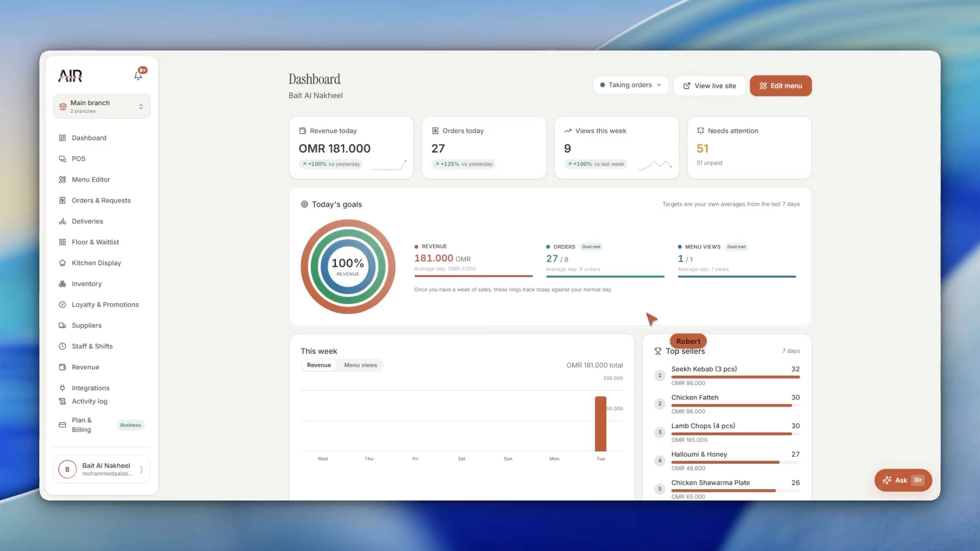Image resolution: width=980 pixels, height=551 pixels.
Task: Click the Suppliers truck icon
Action: (x=62, y=325)
